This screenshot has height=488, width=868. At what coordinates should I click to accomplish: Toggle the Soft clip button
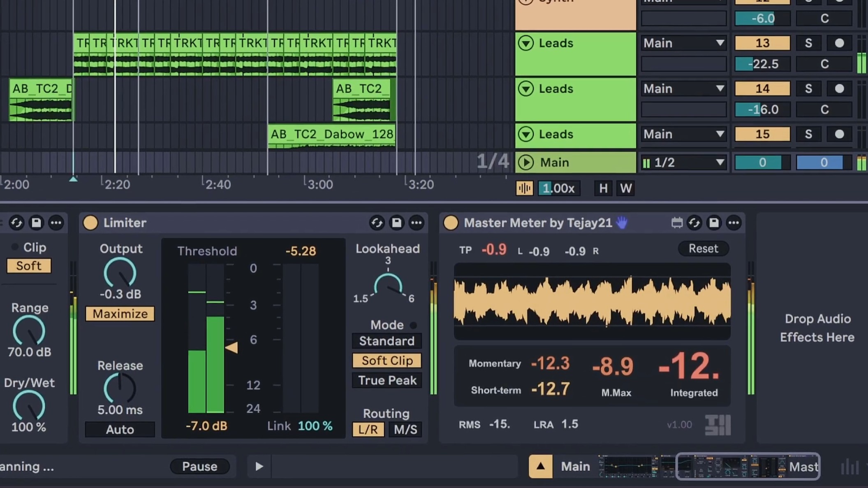(x=29, y=265)
